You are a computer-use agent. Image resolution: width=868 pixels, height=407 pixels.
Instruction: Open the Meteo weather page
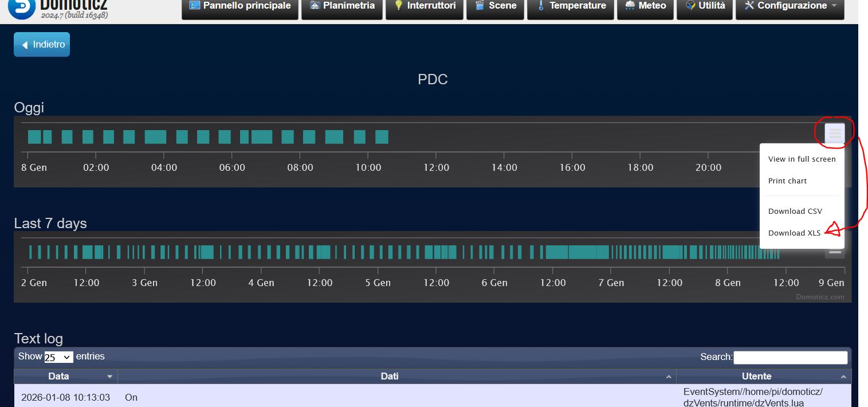[x=645, y=7]
